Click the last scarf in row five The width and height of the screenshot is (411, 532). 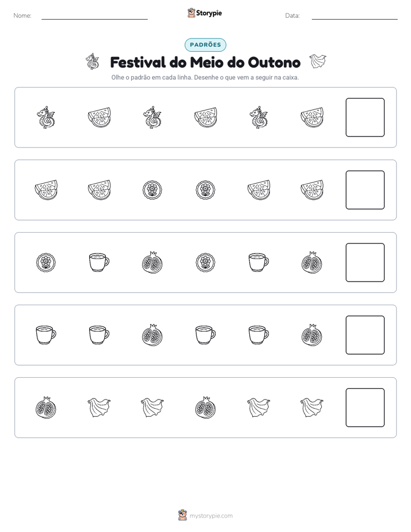(x=312, y=408)
